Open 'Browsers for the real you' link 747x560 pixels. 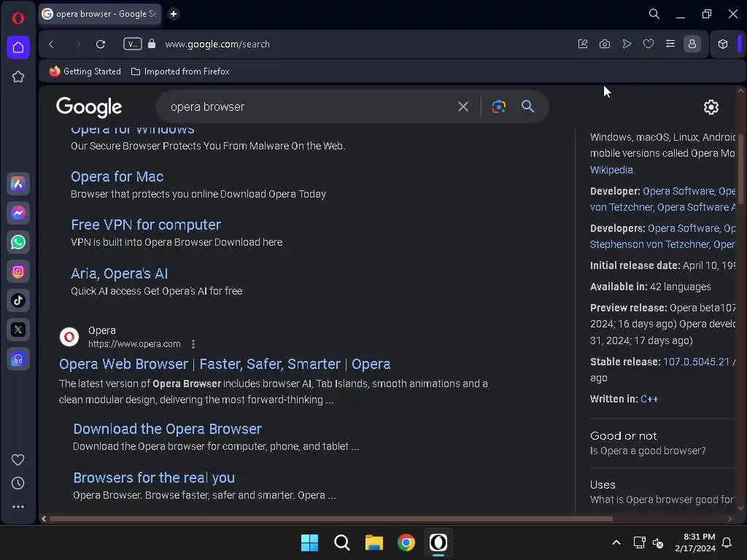(x=154, y=478)
